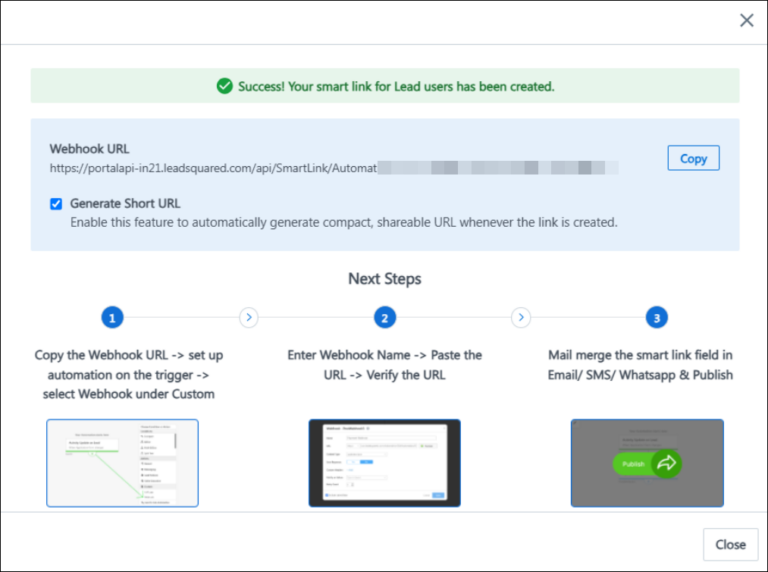Click chevron between steps 2 and 3

pos(520,318)
